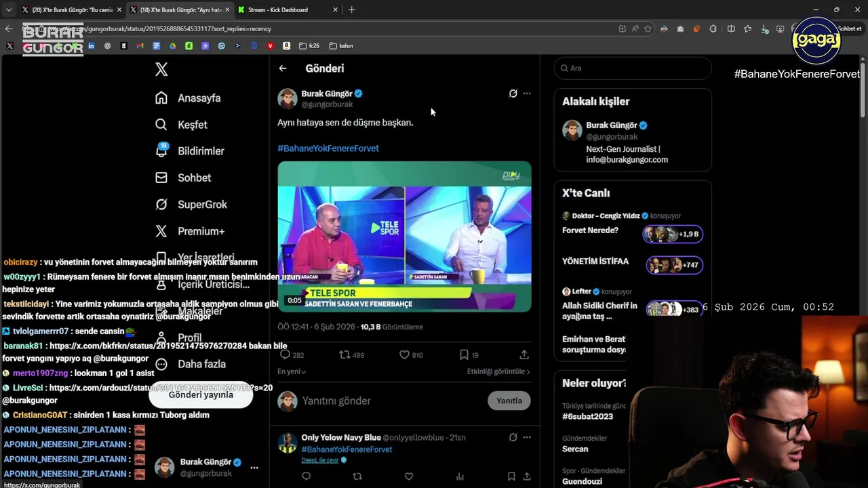Image resolution: width=868 pixels, height=488 pixels.
Task: Click Grok icon on Only Yelow Navy Blue reply
Action: (x=513, y=438)
